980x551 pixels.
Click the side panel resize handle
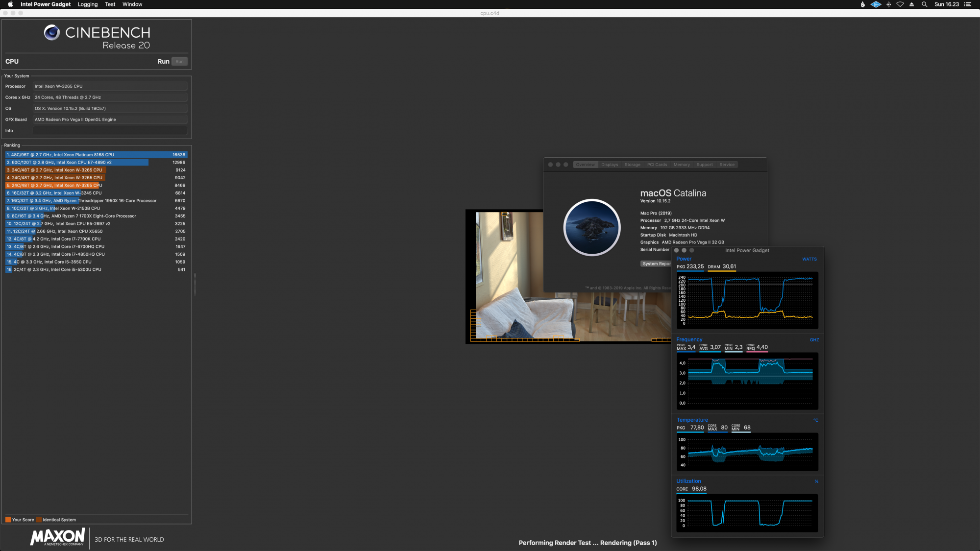point(195,284)
